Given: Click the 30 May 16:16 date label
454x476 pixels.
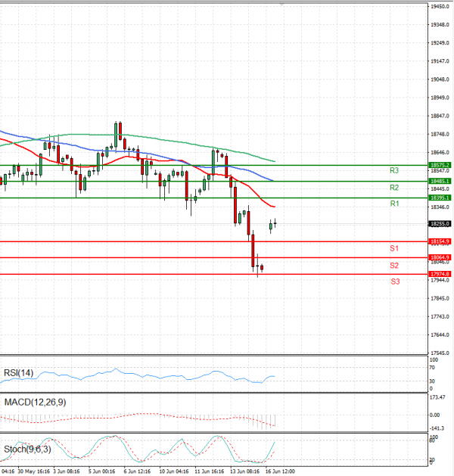Looking at the screenshot, I should click(34, 471).
